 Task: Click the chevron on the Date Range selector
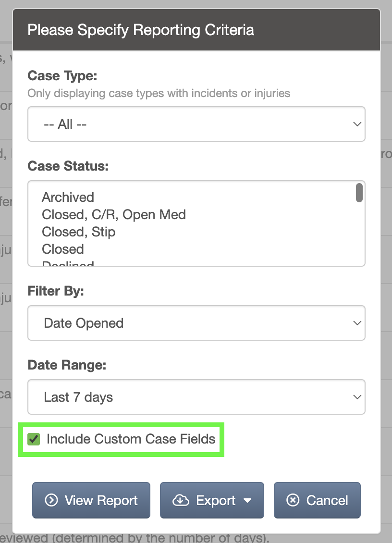pyautogui.click(x=357, y=397)
